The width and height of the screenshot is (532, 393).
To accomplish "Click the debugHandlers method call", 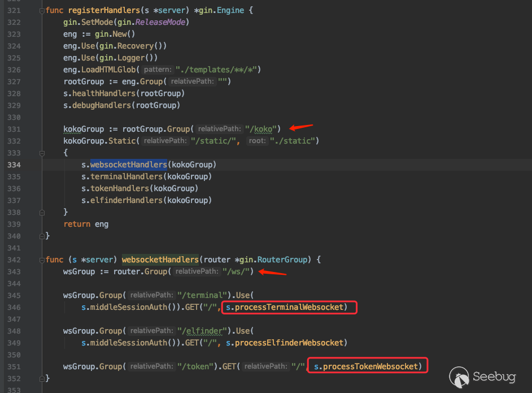I will [x=102, y=105].
